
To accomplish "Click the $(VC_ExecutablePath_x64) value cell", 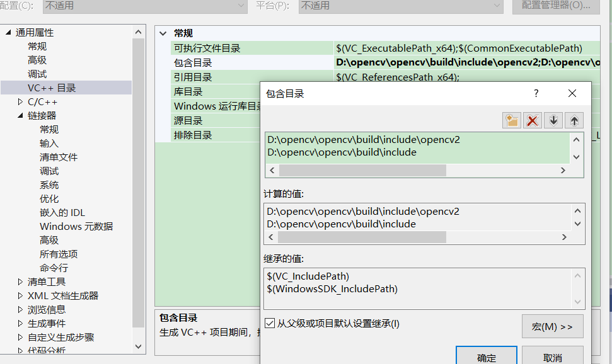I will 467,48.
